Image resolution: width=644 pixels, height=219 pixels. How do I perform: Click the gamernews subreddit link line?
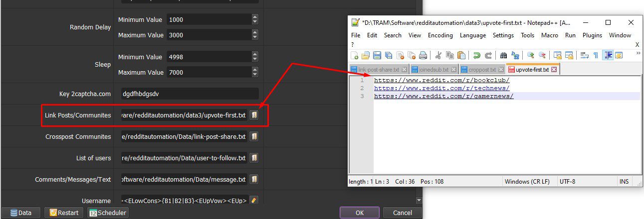tap(443, 96)
